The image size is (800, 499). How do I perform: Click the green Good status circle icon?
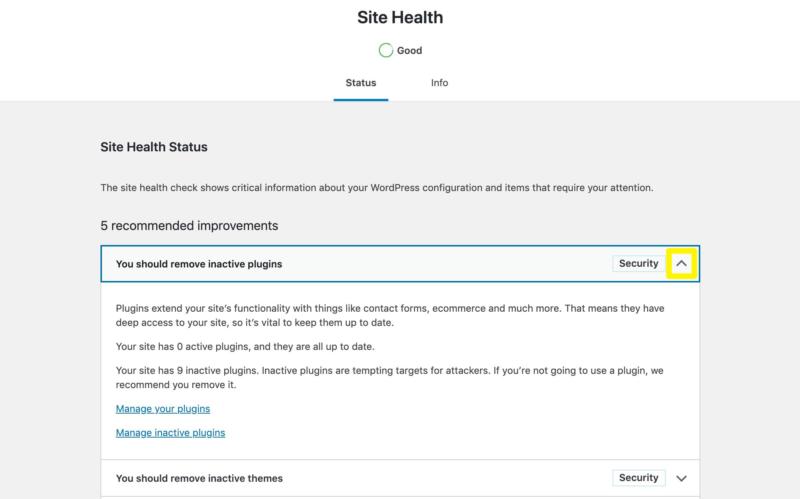tap(386, 51)
